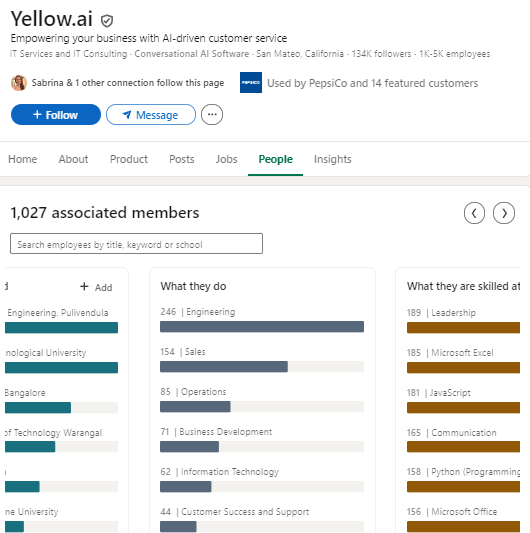Select the 71 Business Development row
The width and height of the screenshot is (530, 533).
[x=262, y=440]
